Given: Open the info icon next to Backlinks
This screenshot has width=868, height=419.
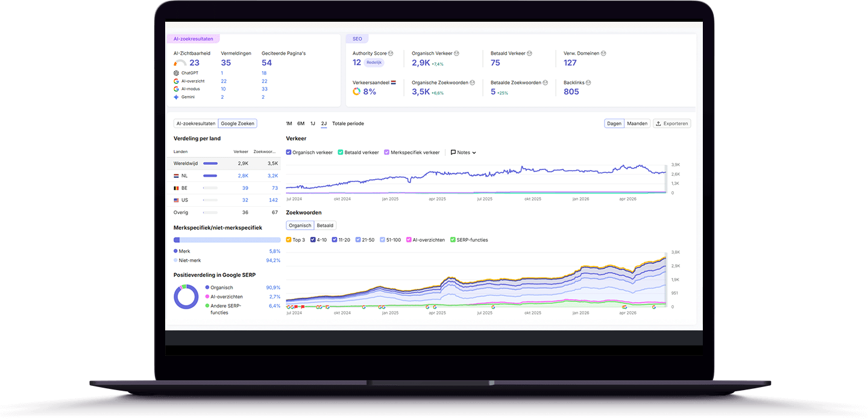Looking at the screenshot, I should pyautogui.click(x=588, y=83).
